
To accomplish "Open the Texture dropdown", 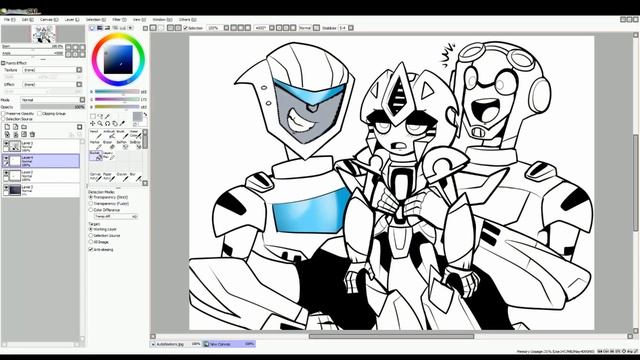I will [79, 70].
